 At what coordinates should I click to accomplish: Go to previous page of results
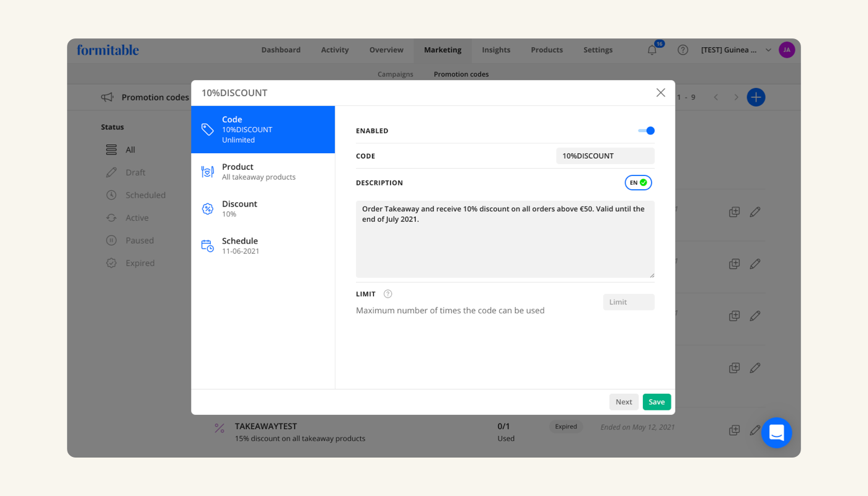716,97
